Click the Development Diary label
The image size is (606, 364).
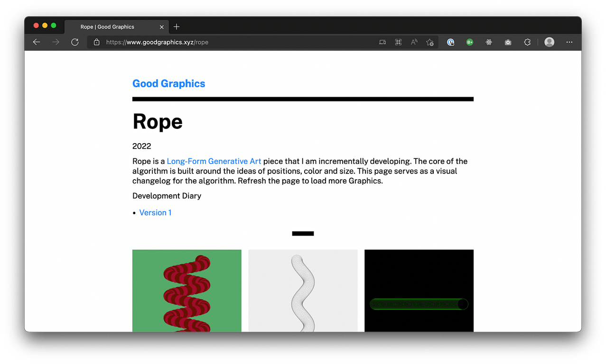[x=167, y=196]
